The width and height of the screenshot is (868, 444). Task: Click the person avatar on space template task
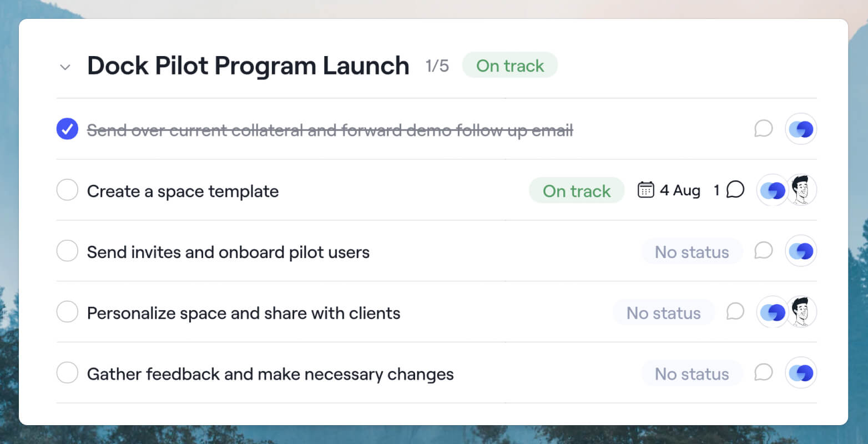pyautogui.click(x=802, y=190)
